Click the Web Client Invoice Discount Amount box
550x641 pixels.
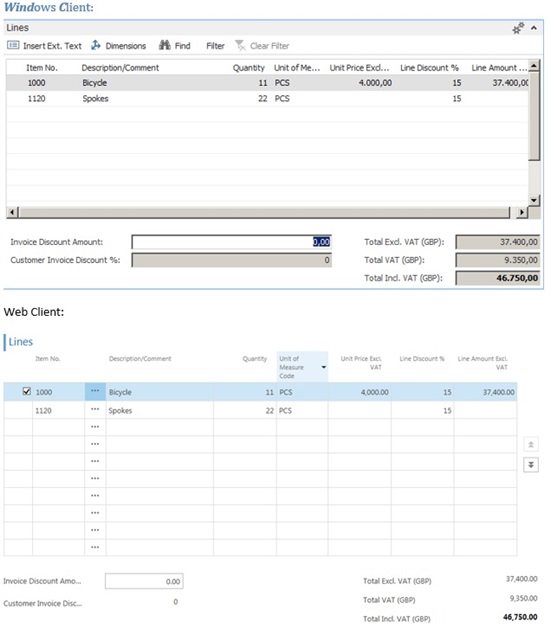(144, 581)
